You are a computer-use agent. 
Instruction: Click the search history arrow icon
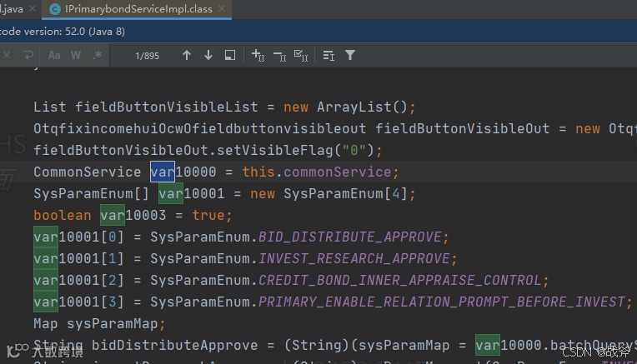28,55
